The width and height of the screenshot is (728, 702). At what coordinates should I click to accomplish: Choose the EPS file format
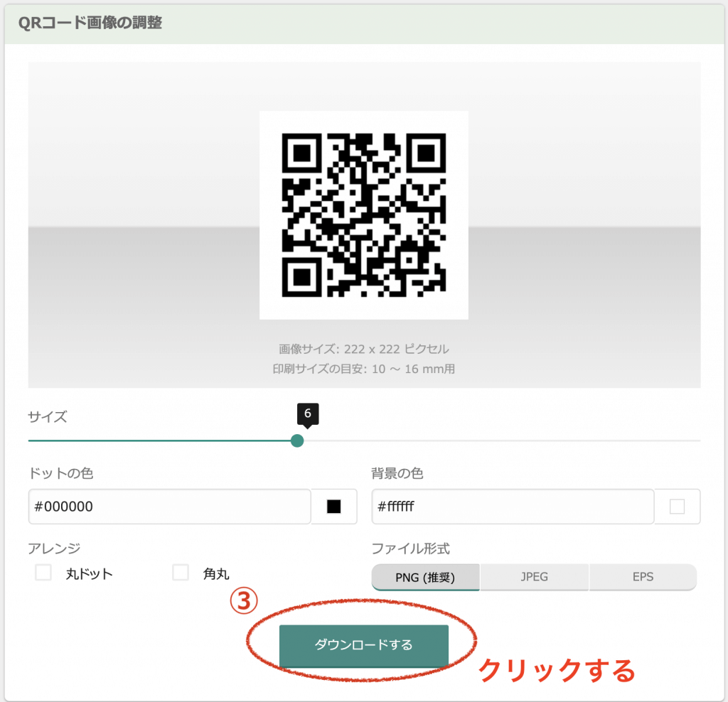643,576
